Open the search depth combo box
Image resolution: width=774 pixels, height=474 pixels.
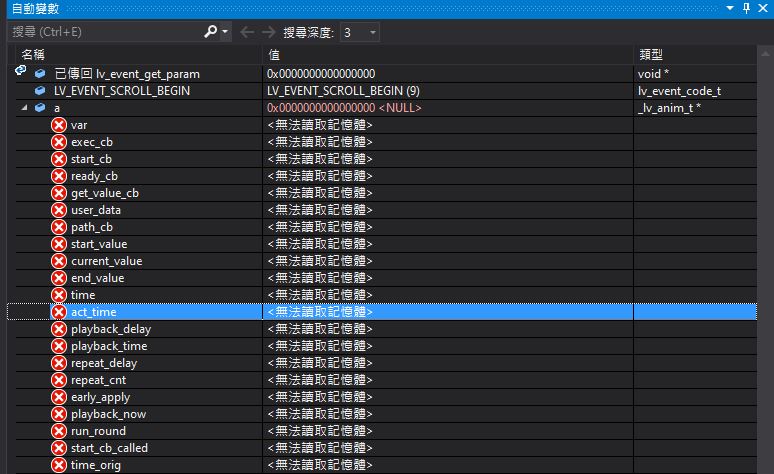pyautogui.click(x=360, y=33)
